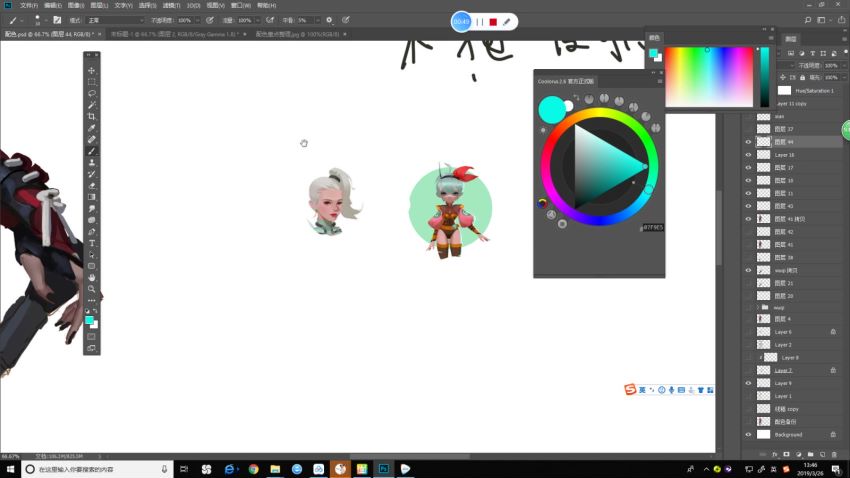Pause the screen recording
The height and width of the screenshot is (478, 850).
tap(480, 22)
